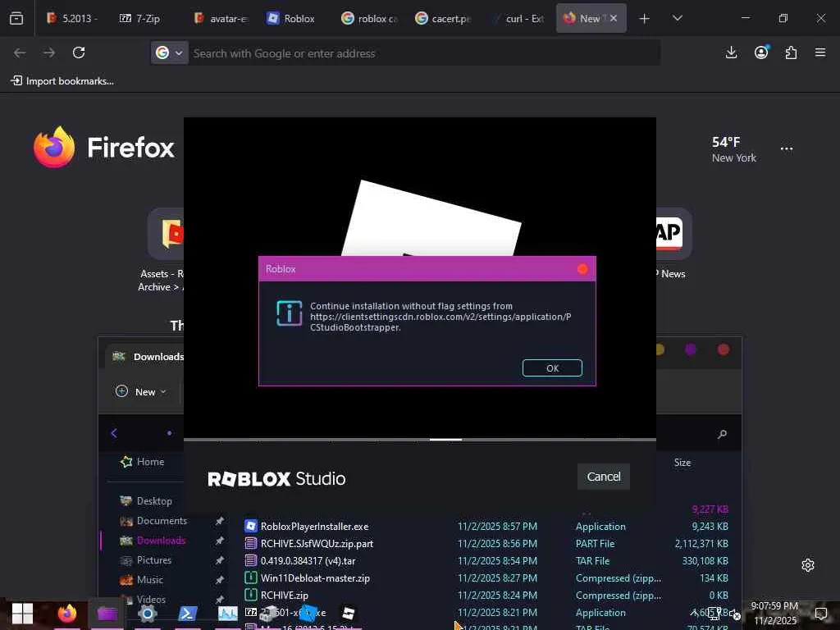This screenshot has height=630, width=840.
Task: Open the Firefox Downloads panel
Action: (x=731, y=52)
